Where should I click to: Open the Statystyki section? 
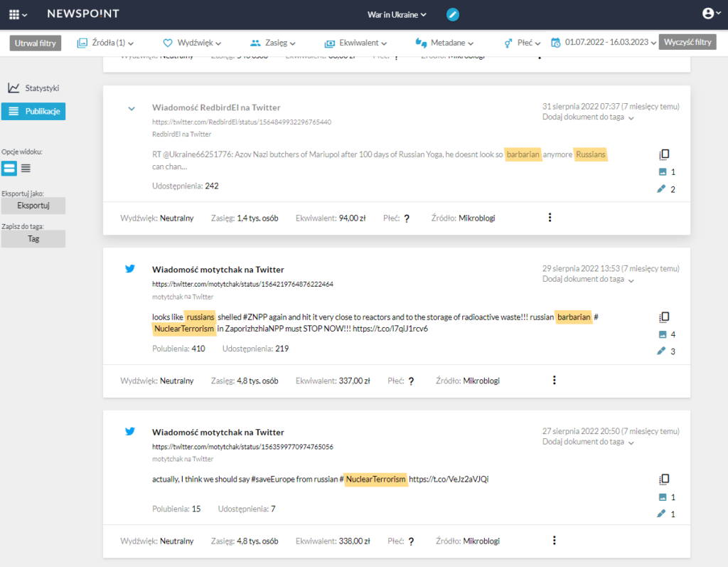(33, 88)
